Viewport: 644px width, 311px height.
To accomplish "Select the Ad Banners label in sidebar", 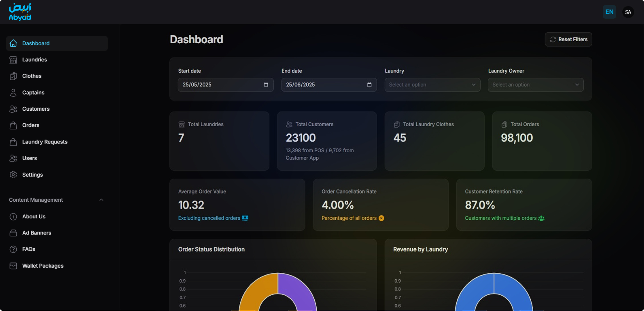I will click(37, 233).
